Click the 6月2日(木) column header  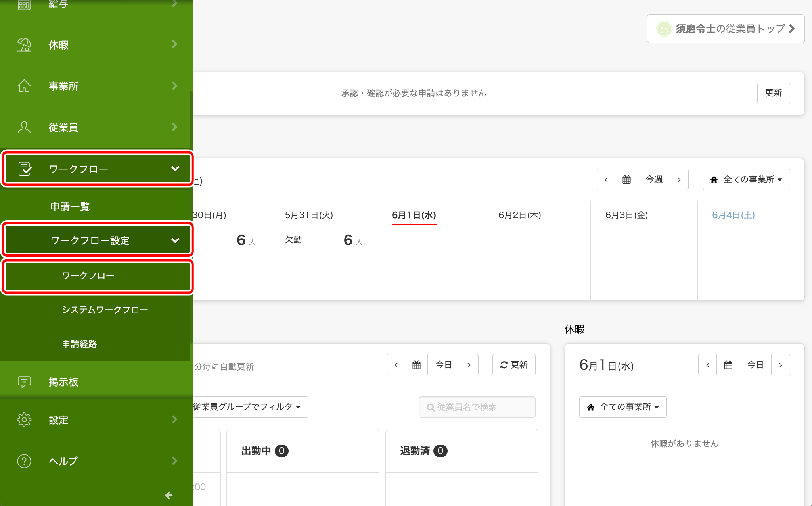point(520,215)
